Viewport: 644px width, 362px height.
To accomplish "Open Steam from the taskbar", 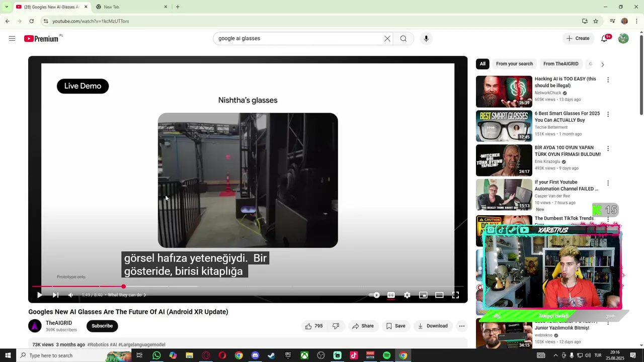I will pos(271,355).
